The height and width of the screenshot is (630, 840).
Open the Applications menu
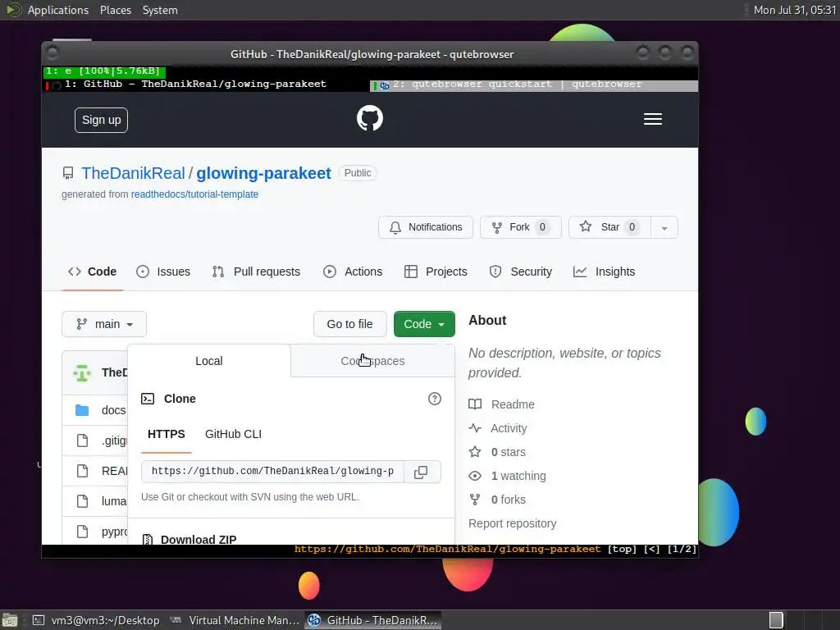point(58,10)
